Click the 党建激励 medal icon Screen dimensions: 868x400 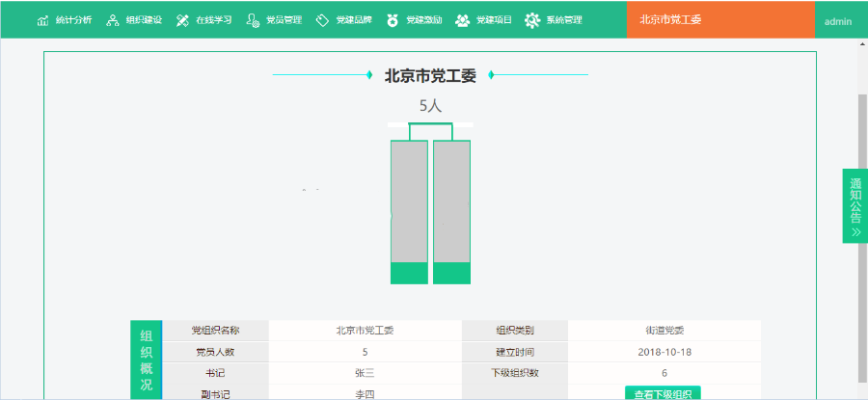coord(393,21)
